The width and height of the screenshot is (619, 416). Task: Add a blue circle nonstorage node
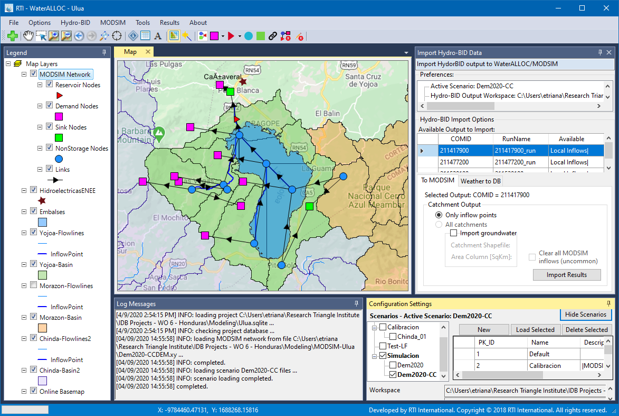coord(248,36)
